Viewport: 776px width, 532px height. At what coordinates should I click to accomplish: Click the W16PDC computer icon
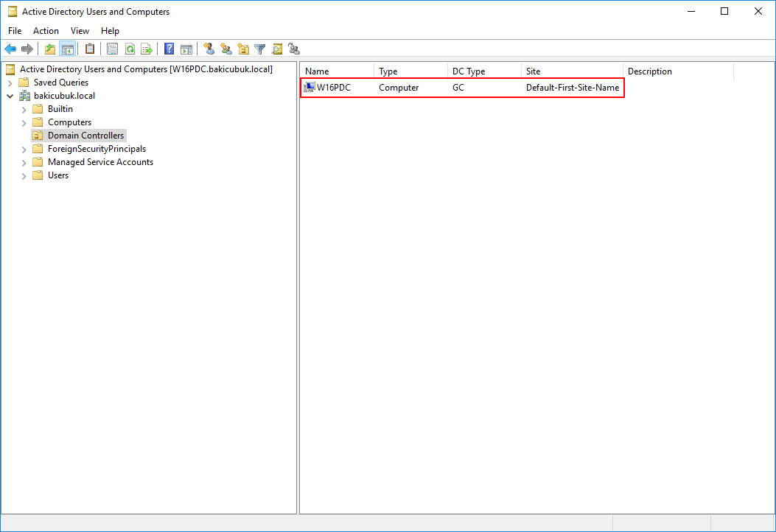point(310,88)
